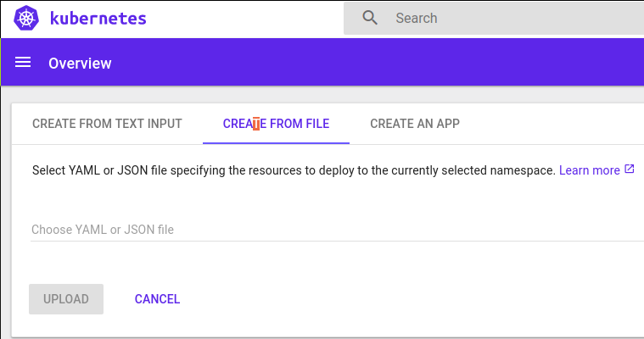Click the Overview page title

[x=80, y=64]
